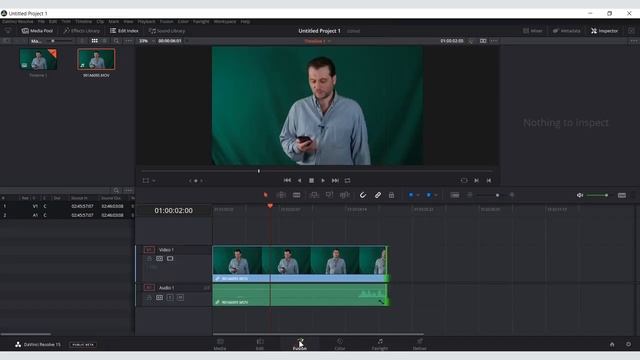Go to next clip icon in viewer
This screenshot has width=640, height=360.
coord(476,180)
